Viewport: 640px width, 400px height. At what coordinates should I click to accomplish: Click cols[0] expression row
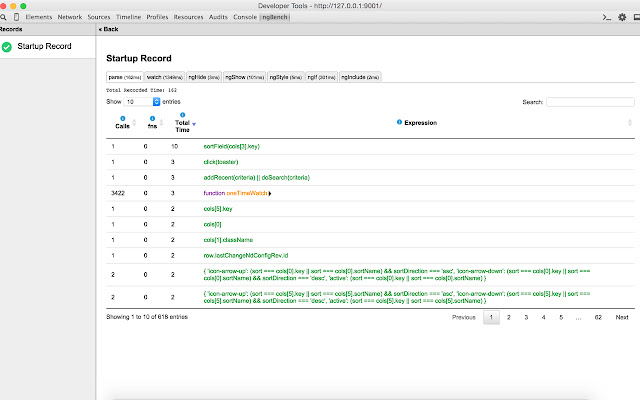coord(212,224)
